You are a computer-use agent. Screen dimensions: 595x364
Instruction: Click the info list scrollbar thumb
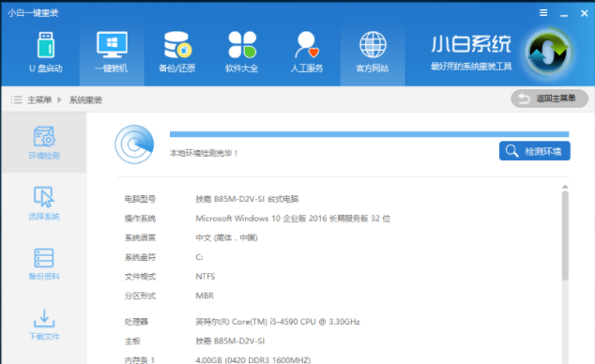tap(565, 235)
